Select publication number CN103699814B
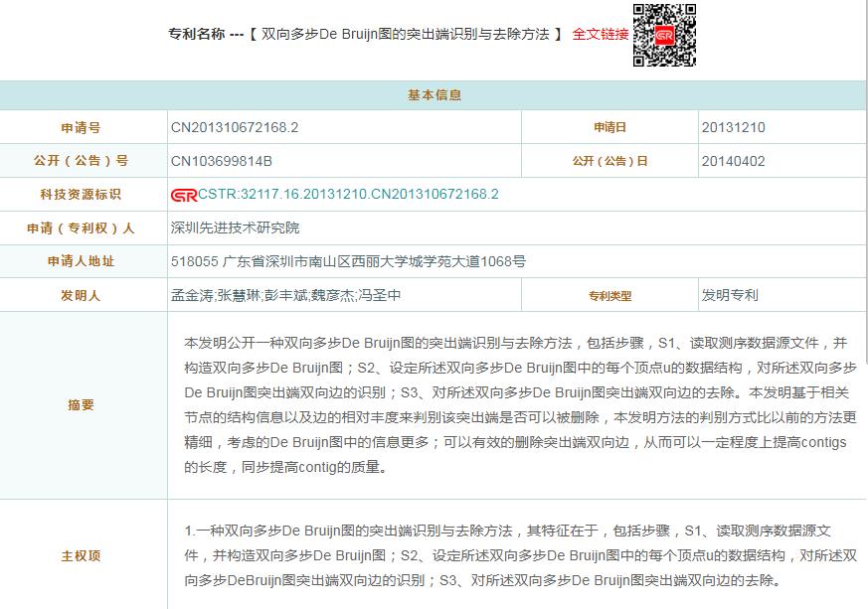868x609 pixels. tap(221, 161)
